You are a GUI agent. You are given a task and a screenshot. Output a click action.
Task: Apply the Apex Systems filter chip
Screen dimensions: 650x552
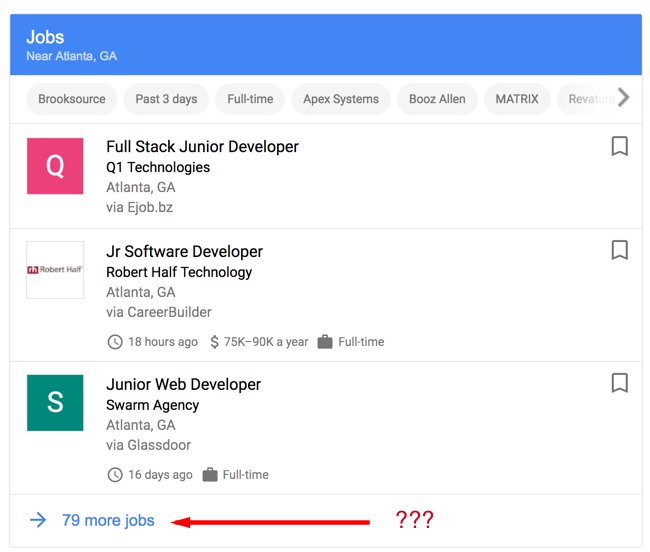click(341, 99)
